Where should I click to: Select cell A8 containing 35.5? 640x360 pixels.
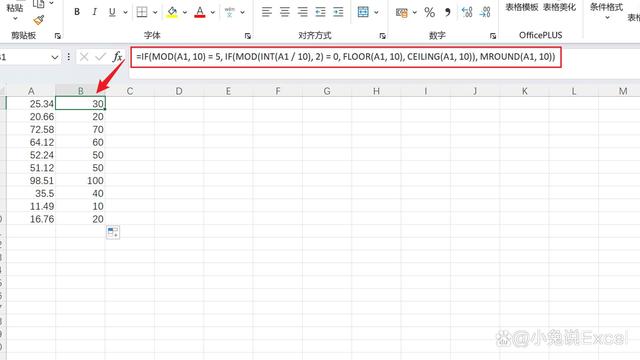31,193
